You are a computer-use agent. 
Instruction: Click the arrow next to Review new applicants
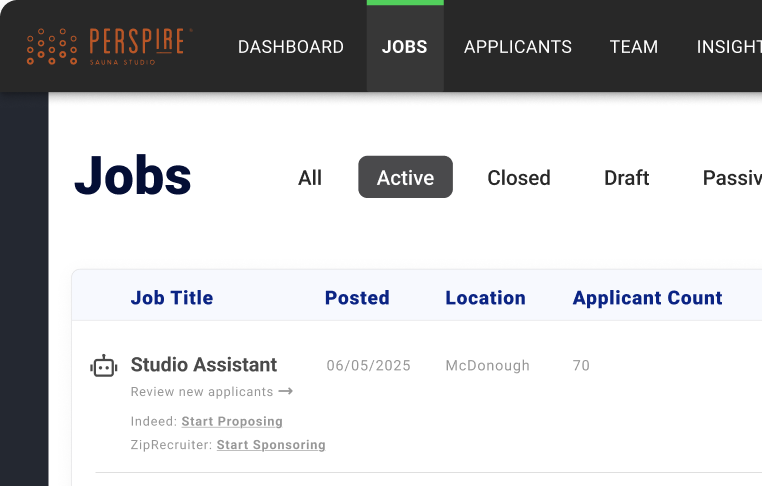tap(286, 391)
